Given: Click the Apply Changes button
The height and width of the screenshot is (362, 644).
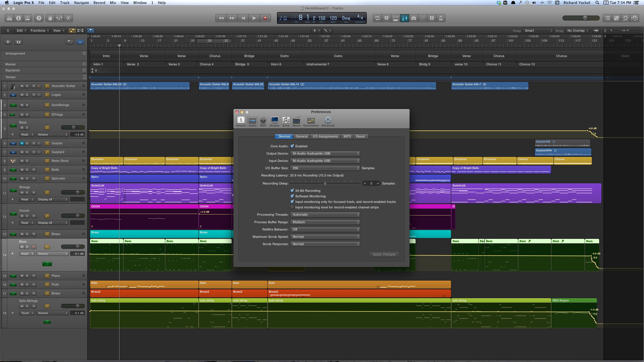Looking at the screenshot, I should click(384, 254).
